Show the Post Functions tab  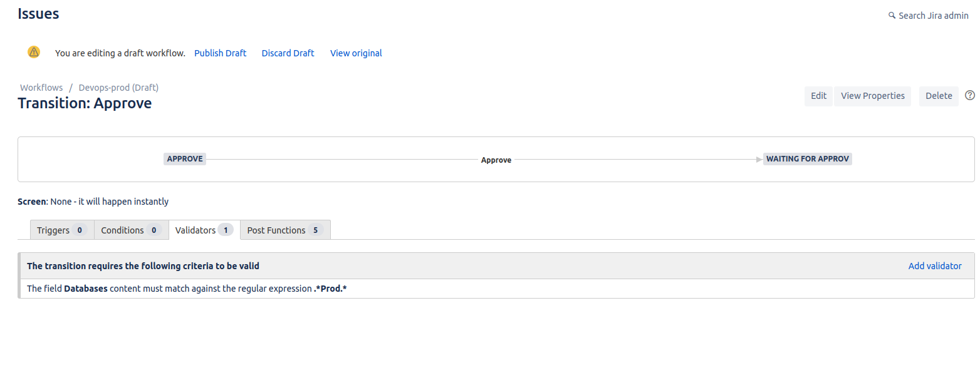click(x=285, y=230)
